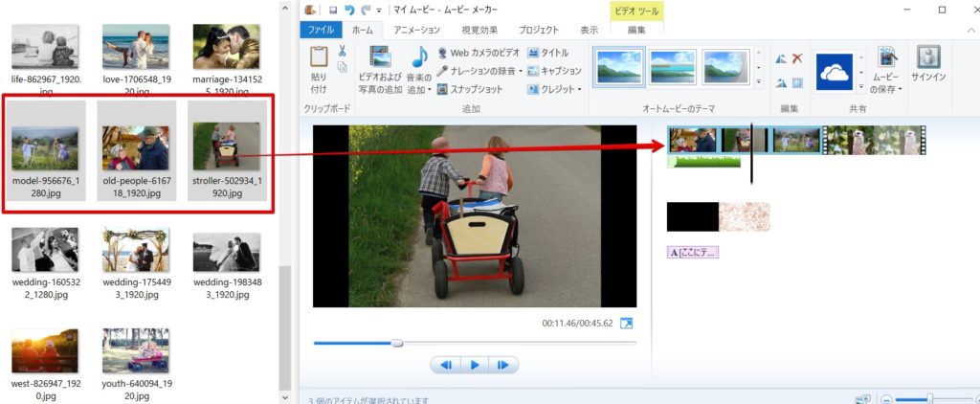Click the rotate right icon
This screenshot has height=404, width=980.
click(781, 82)
